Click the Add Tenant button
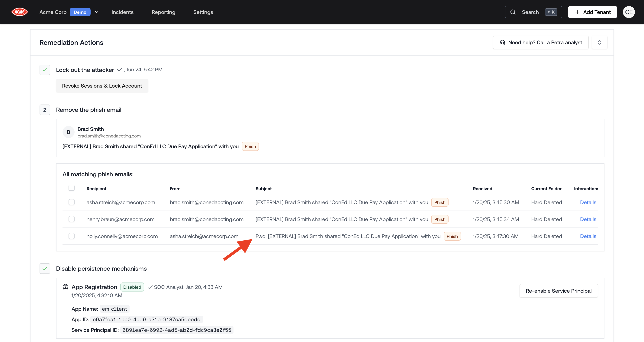Viewport: 644px width, 342px height. 592,12
